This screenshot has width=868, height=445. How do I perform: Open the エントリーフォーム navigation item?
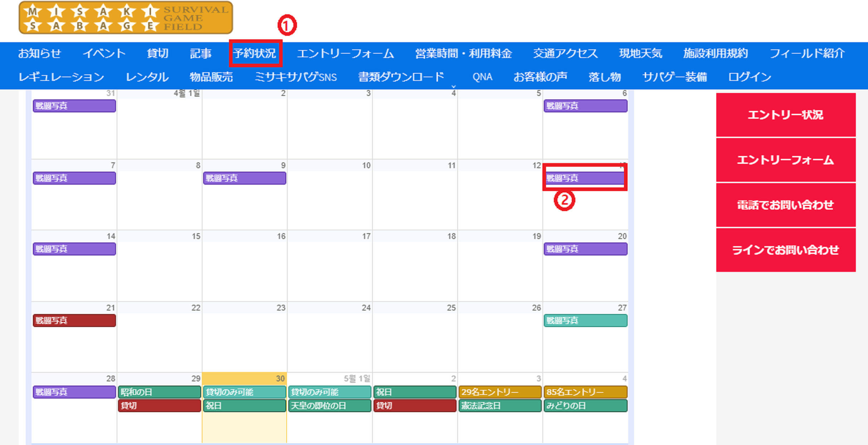pos(345,54)
